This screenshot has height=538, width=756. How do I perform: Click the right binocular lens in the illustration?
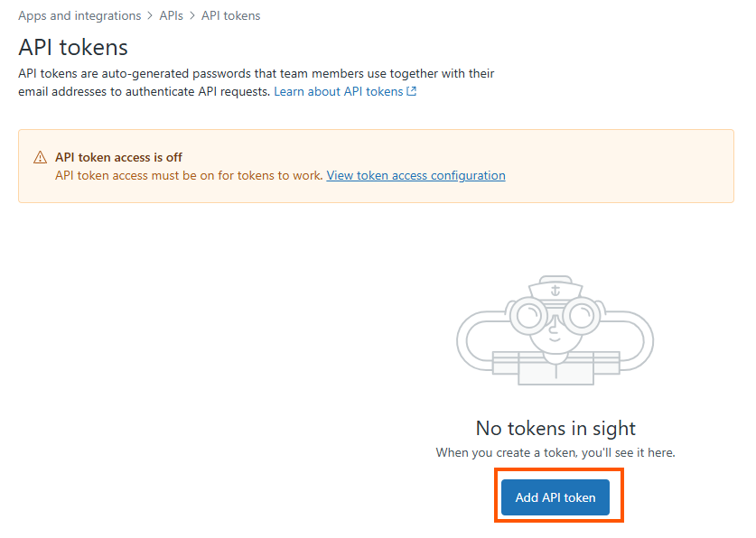(x=583, y=315)
